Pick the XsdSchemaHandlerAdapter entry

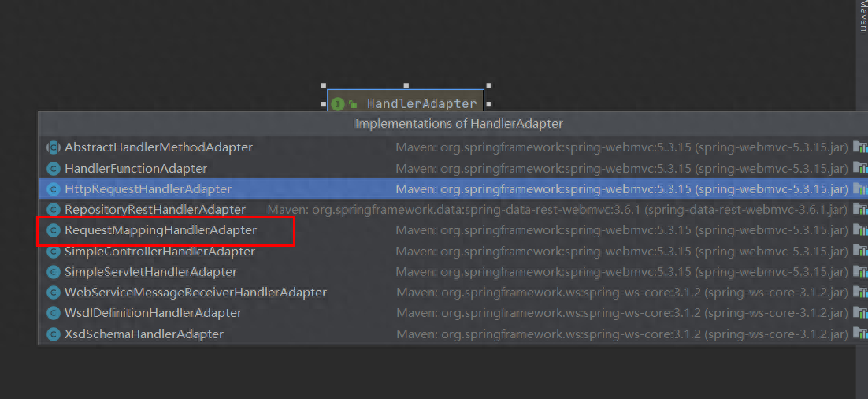pyautogui.click(x=453, y=334)
